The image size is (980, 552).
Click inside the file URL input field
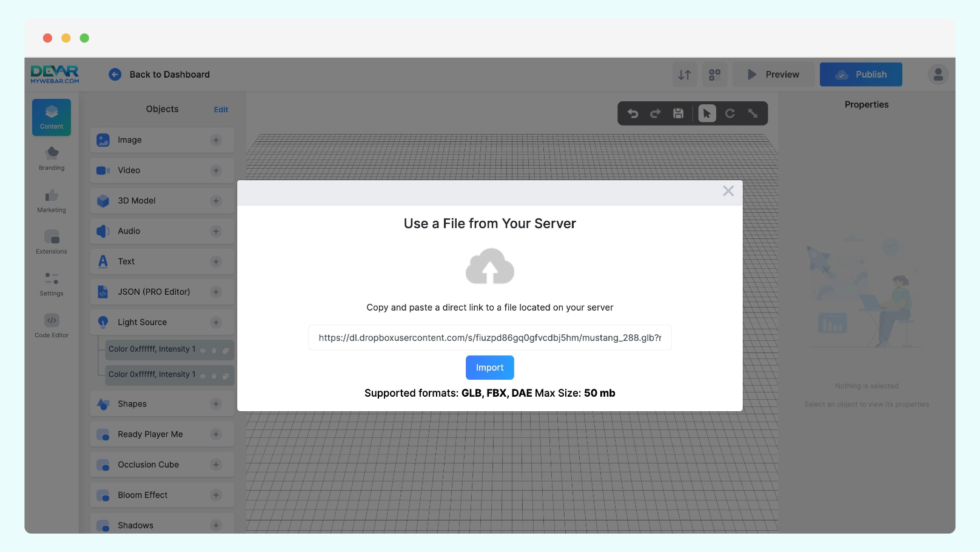coord(489,337)
